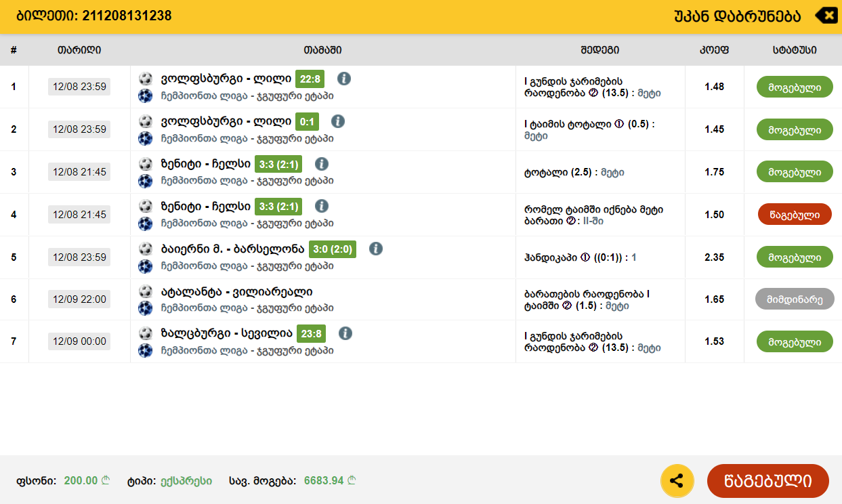Click the ბილეთი: 211208131238 ticket number

coord(94,16)
